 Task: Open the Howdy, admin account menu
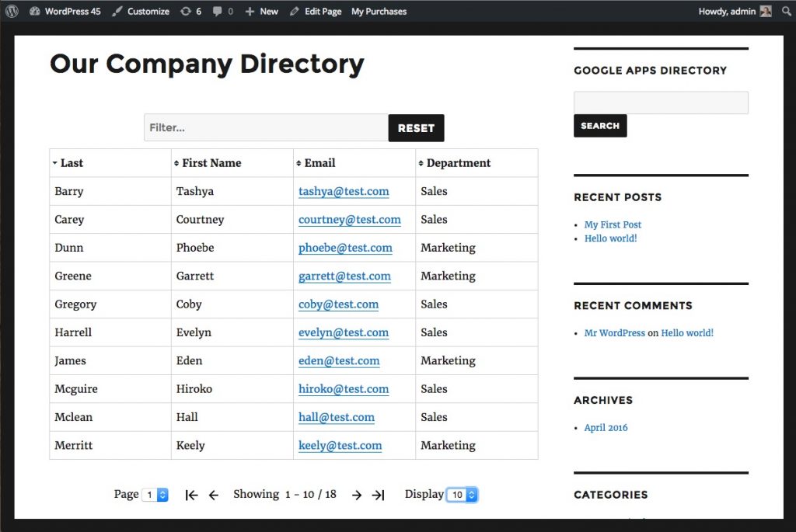[735, 11]
